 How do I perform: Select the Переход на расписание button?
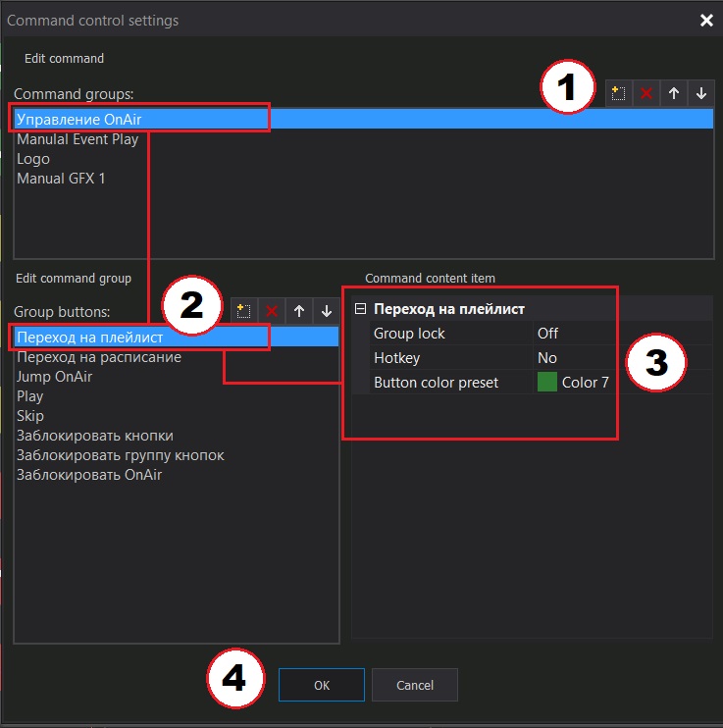(177, 357)
